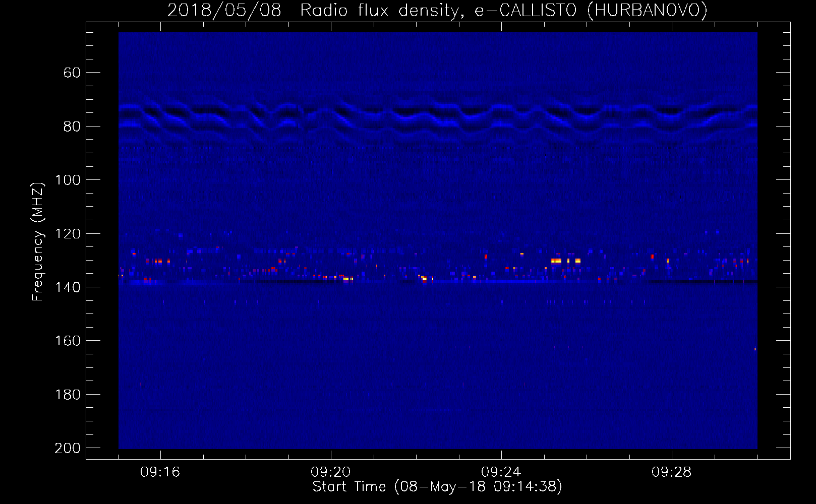Click the 60 frequency tick label
The width and height of the screenshot is (816, 504).
[x=72, y=73]
